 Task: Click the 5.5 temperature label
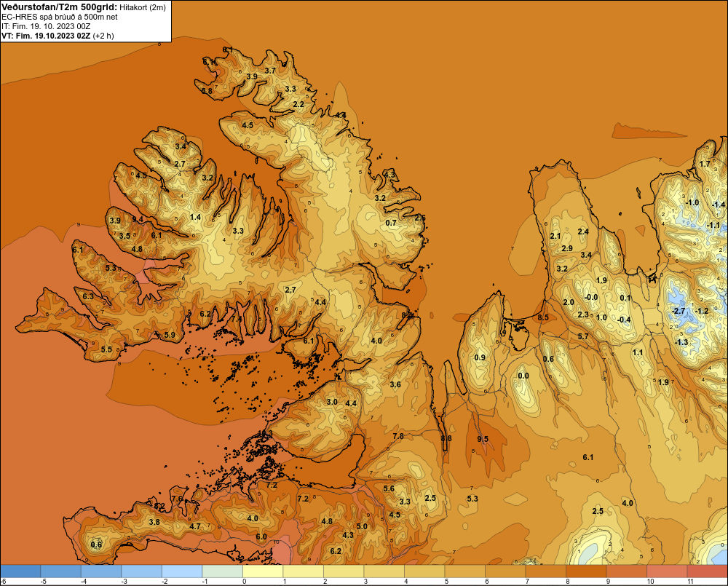click(107, 349)
